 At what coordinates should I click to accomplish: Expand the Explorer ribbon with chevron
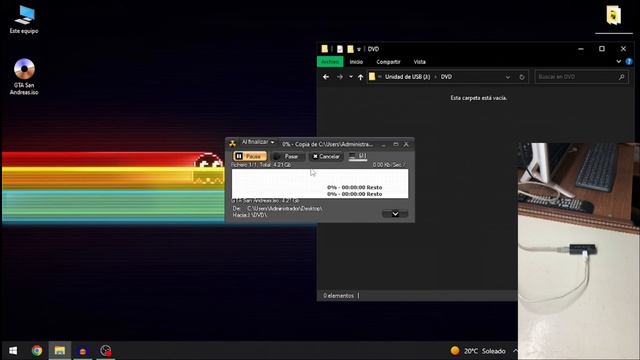[619, 62]
